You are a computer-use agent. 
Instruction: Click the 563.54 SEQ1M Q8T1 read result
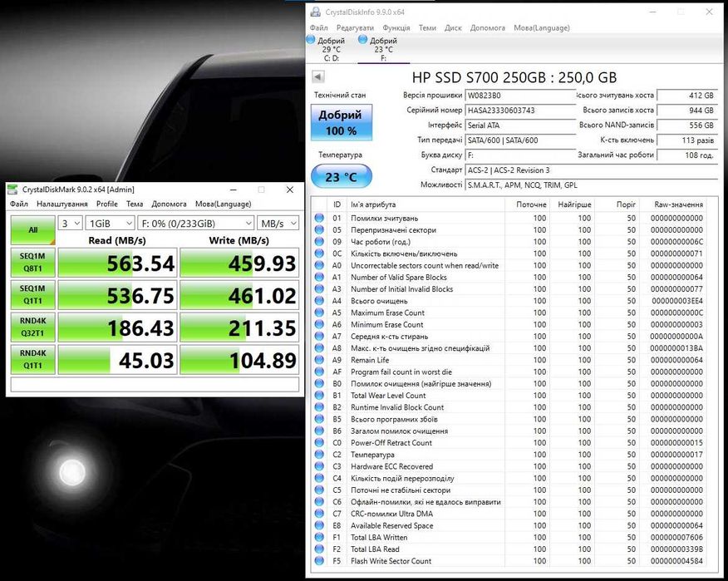click(x=118, y=263)
